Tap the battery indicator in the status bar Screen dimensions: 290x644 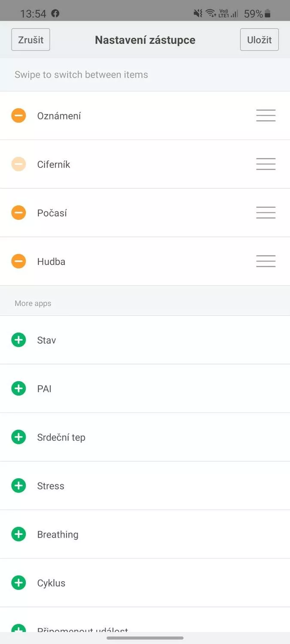[268, 14]
